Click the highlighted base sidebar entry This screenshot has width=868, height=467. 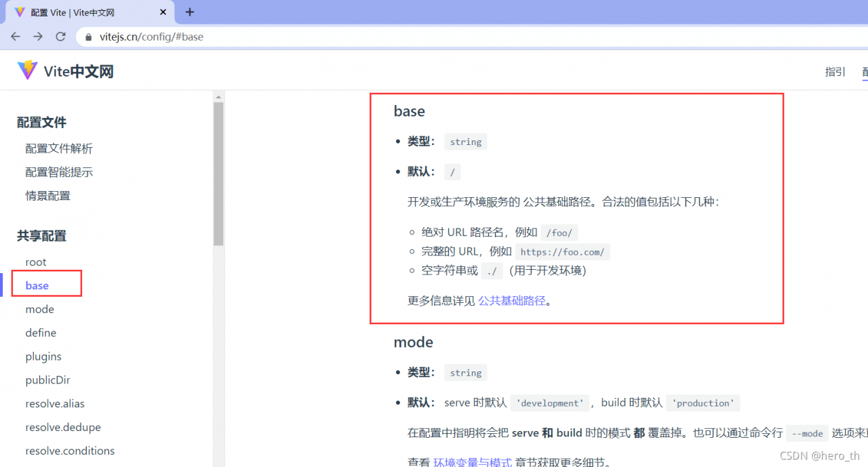tap(36, 285)
